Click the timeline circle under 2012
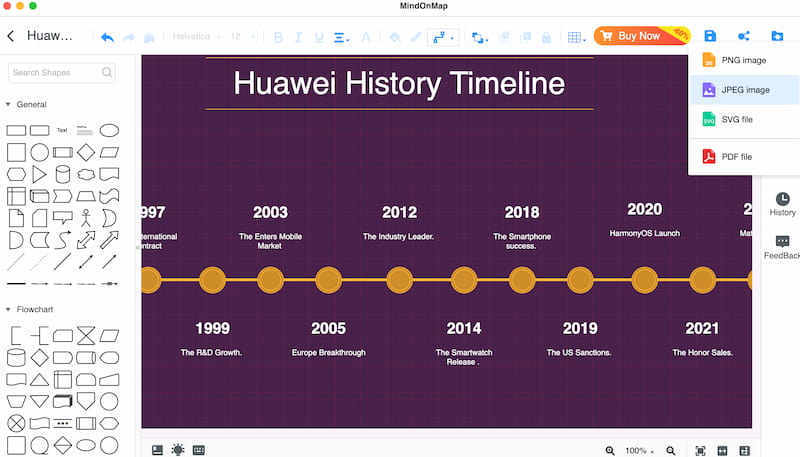800x457 pixels. pyautogui.click(x=399, y=280)
